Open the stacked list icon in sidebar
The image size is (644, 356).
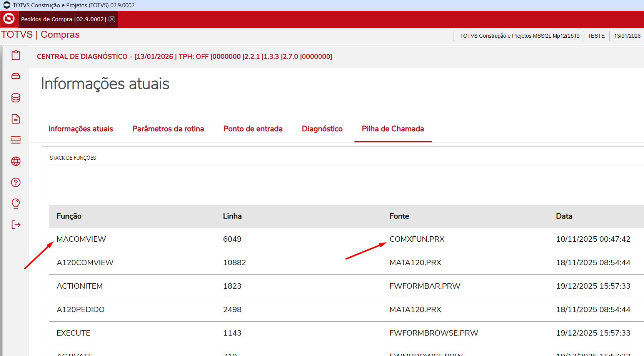[x=16, y=140]
